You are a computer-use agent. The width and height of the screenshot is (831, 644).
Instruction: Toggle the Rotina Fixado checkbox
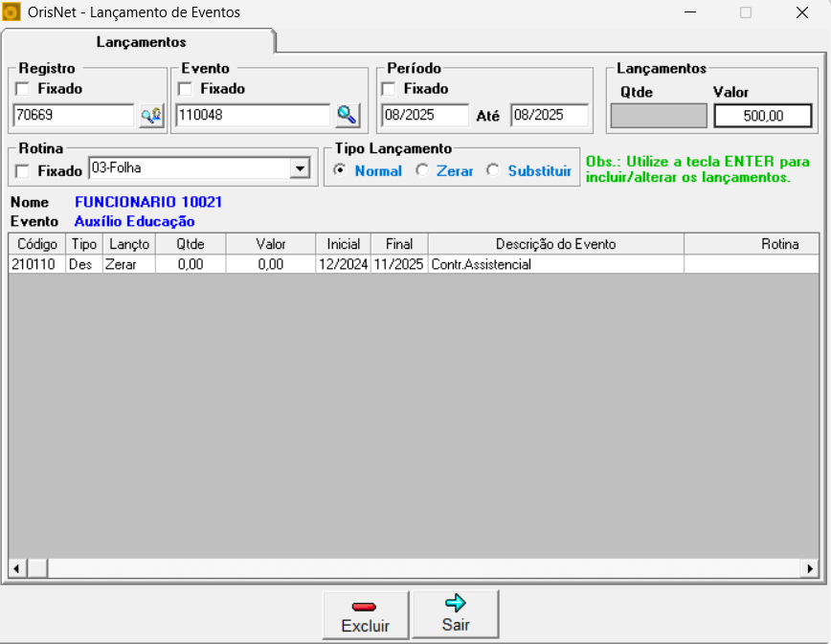tap(22, 170)
